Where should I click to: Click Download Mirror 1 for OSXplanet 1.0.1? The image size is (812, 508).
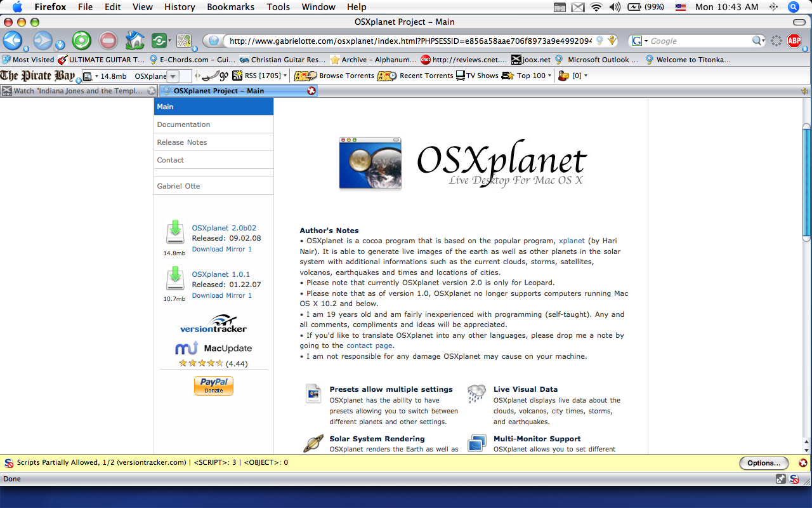click(x=222, y=295)
